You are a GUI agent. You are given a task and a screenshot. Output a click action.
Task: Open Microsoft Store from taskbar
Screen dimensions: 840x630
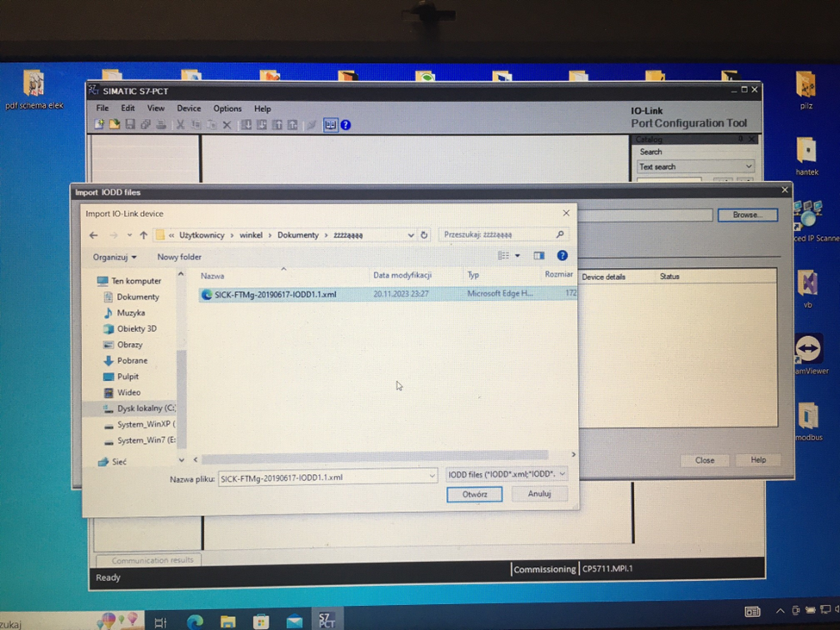pyautogui.click(x=261, y=621)
